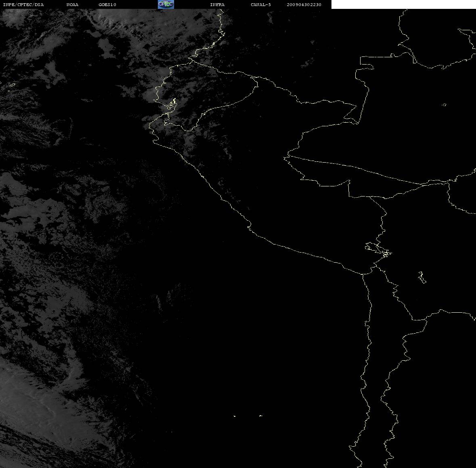Click the CPTEC logo in header
The image size is (476, 468).
166,4
